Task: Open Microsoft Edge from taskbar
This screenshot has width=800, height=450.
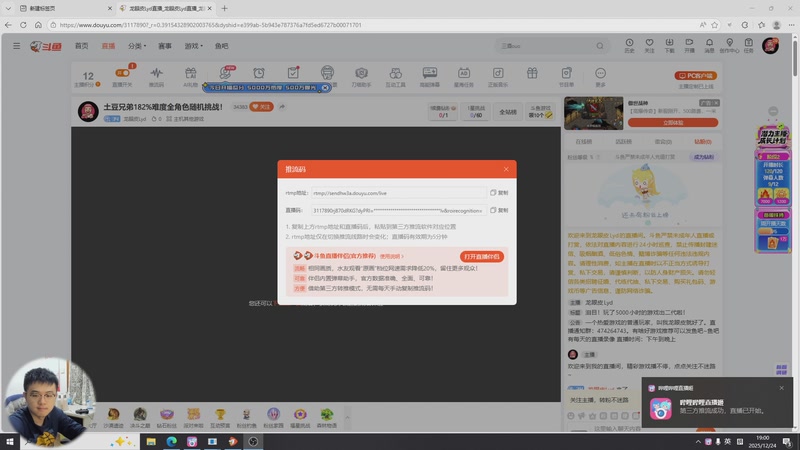Action: [x=171, y=441]
